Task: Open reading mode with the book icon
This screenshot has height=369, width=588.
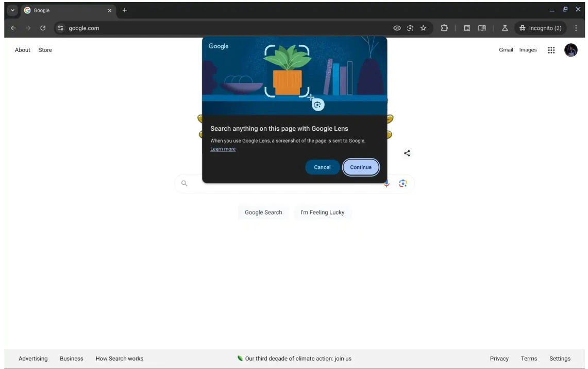Action: [481, 28]
